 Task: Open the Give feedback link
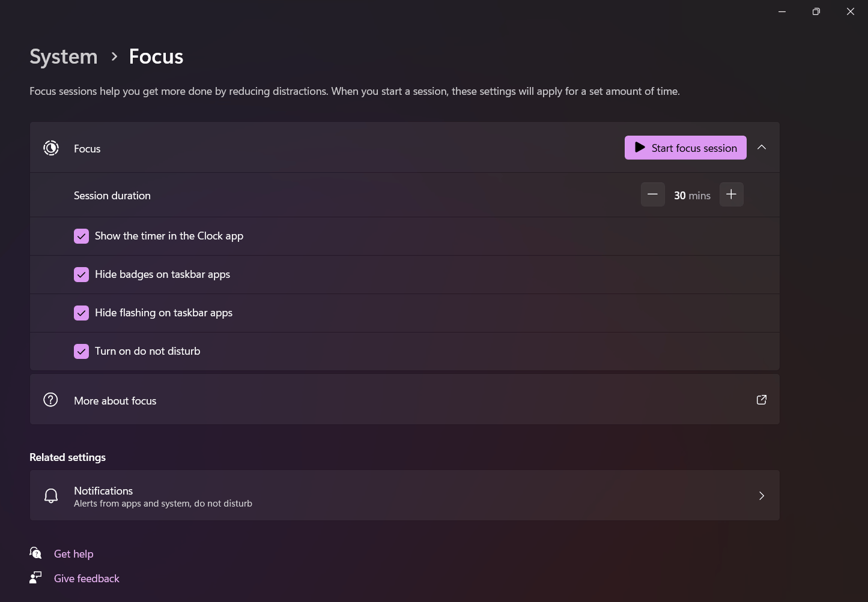click(86, 579)
